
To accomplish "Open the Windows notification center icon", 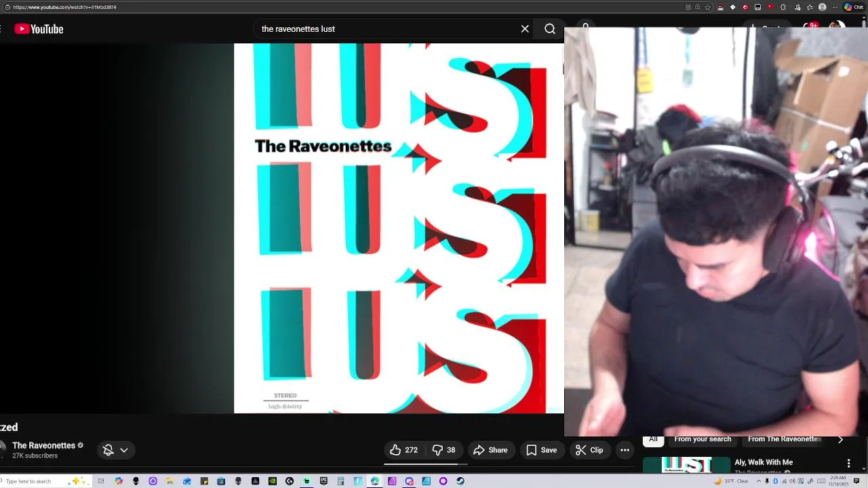I will (856, 481).
